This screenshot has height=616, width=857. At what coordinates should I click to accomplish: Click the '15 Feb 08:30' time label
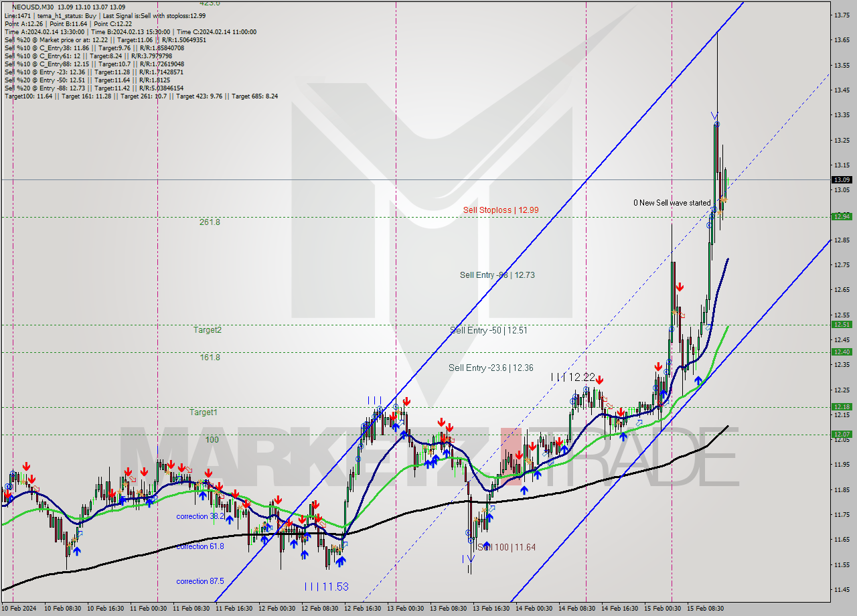(x=705, y=609)
